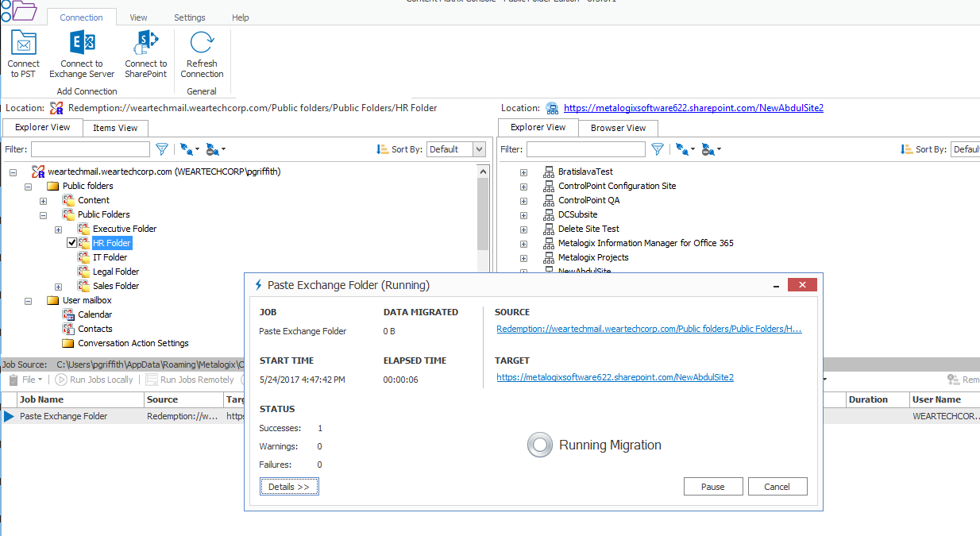Click the Run Jobs Locally toolbar icon
The height and width of the screenshot is (536, 980).
(61, 380)
